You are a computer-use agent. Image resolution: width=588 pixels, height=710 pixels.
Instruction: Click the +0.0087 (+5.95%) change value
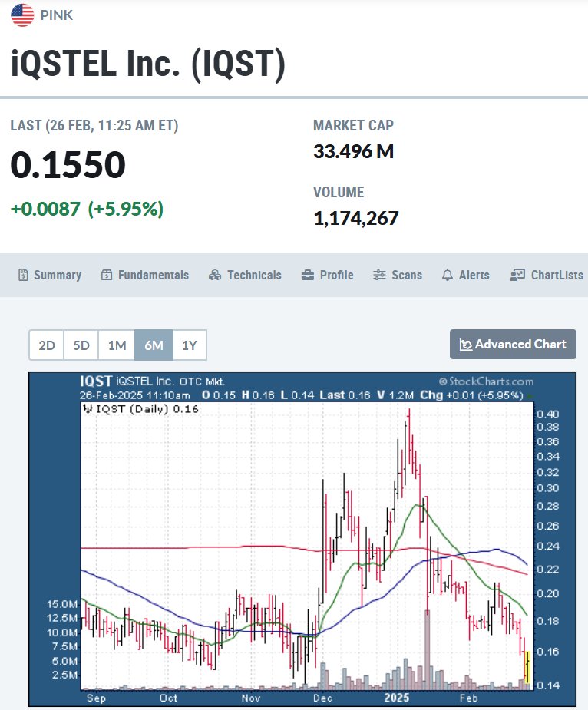pos(87,209)
